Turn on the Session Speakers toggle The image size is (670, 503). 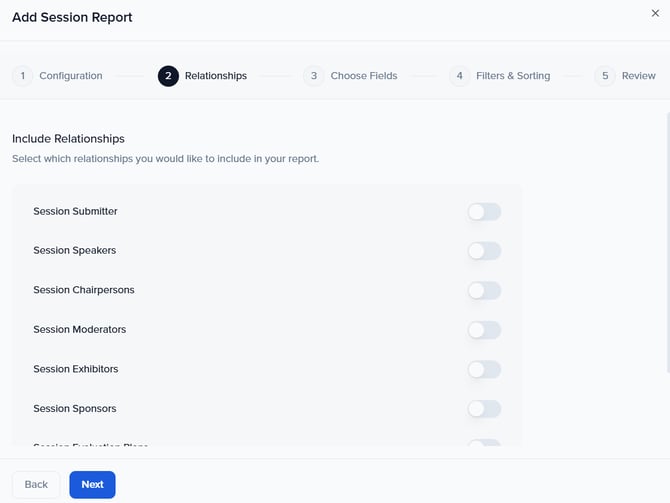[484, 251]
